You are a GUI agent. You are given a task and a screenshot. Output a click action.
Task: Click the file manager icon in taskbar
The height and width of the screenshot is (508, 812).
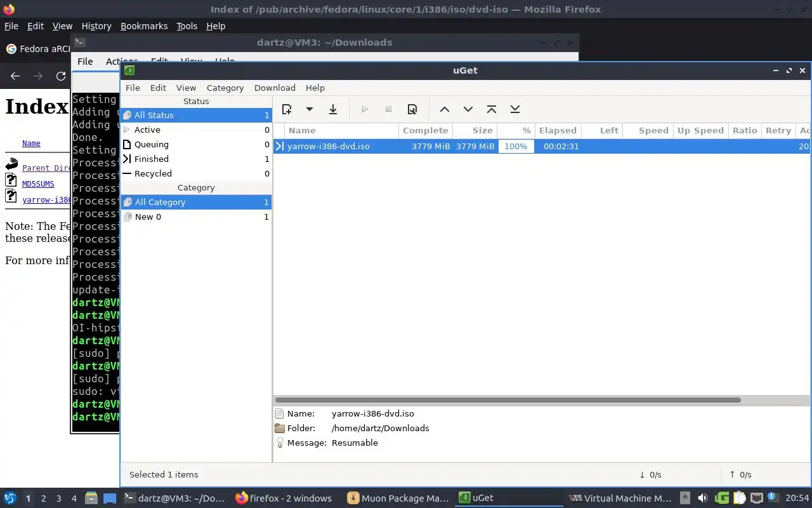(91, 498)
